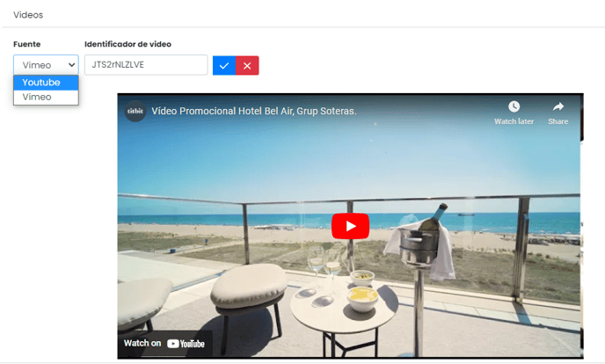Click the Videos section heading
This screenshot has width=605, height=364.
[x=28, y=15]
